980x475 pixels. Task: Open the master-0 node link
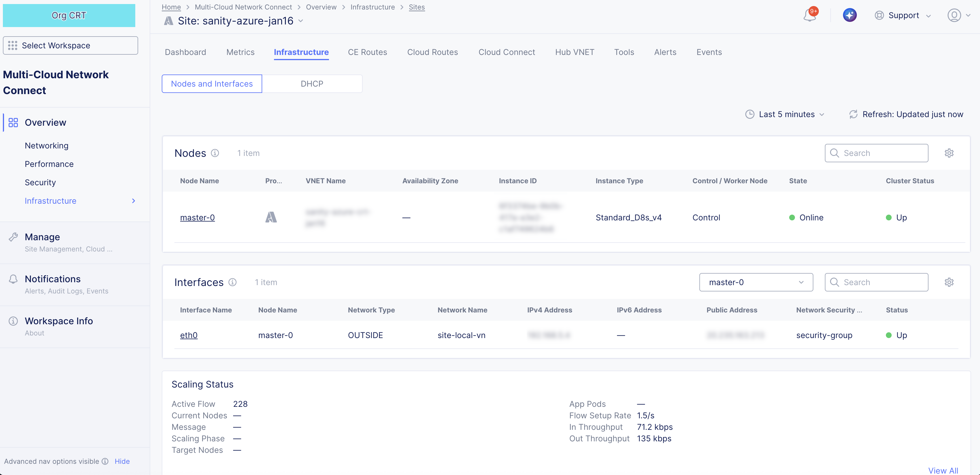pyautogui.click(x=197, y=218)
